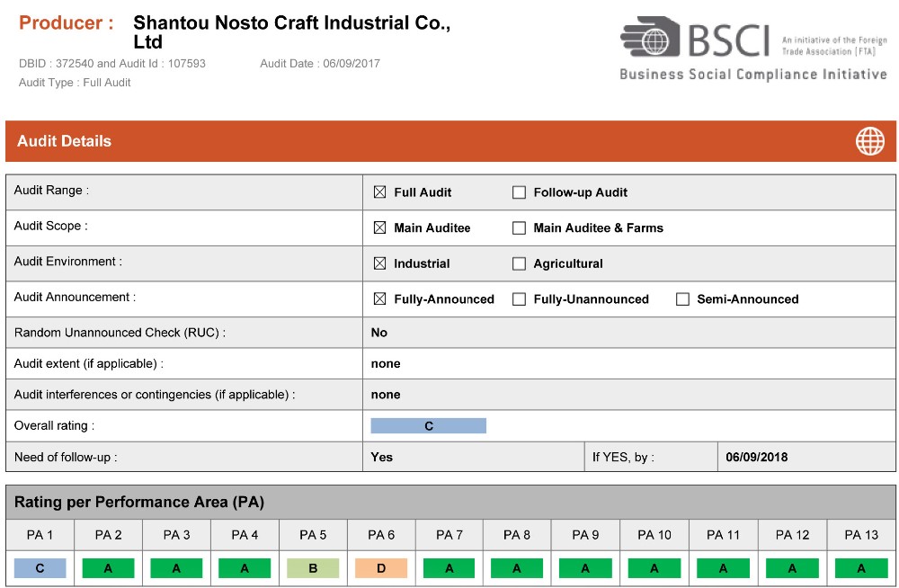This screenshot has width=899, height=588.
Task: Click the PA 6 rating D swatch
Action: 381,568
